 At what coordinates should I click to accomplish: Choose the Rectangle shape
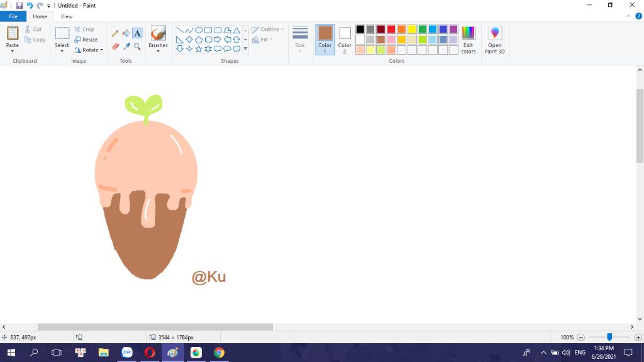click(x=208, y=30)
